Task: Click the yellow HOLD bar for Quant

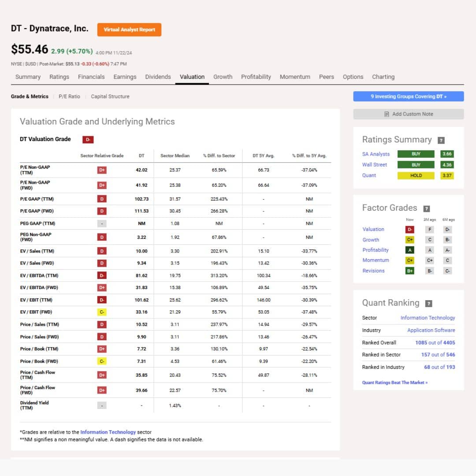Action: [x=416, y=176]
